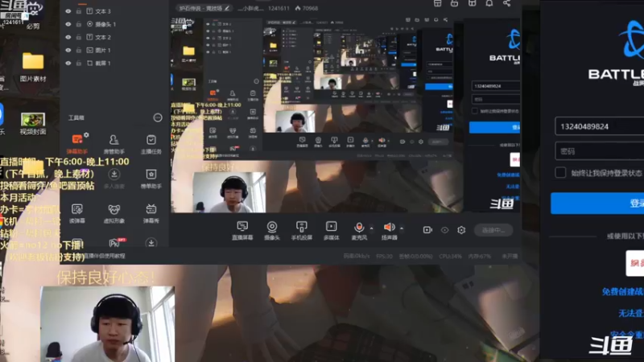Start recording with the video camera icon

click(427, 230)
